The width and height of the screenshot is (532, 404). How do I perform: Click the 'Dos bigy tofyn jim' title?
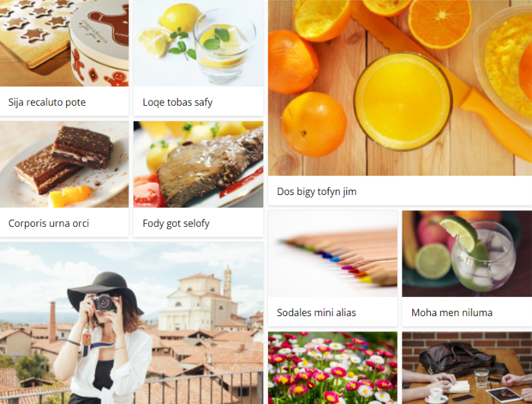(317, 192)
